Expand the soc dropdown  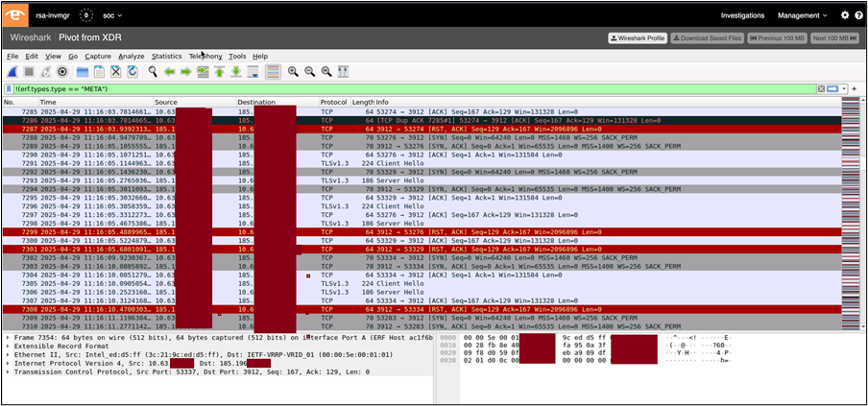[112, 15]
